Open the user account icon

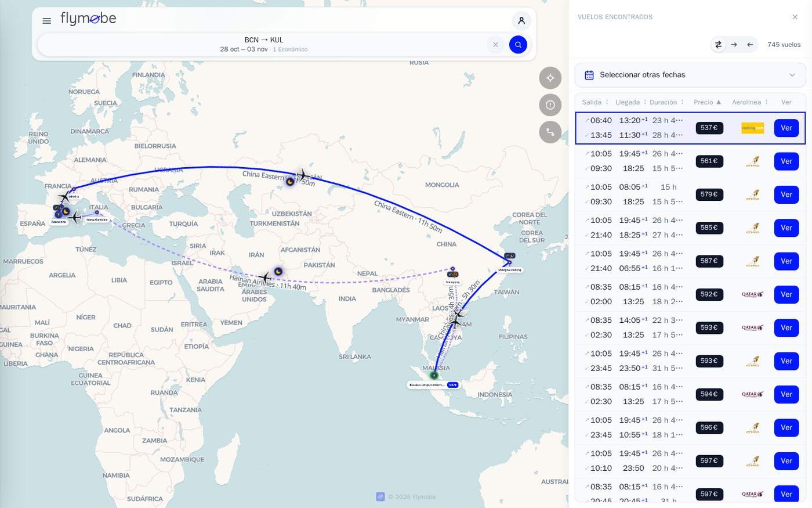coord(521,21)
